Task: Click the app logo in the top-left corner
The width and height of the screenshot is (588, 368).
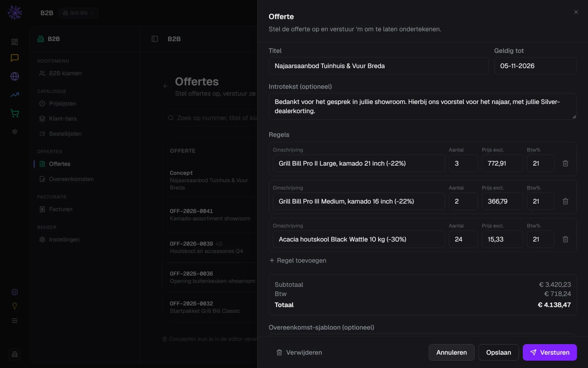Action: [15, 13]
